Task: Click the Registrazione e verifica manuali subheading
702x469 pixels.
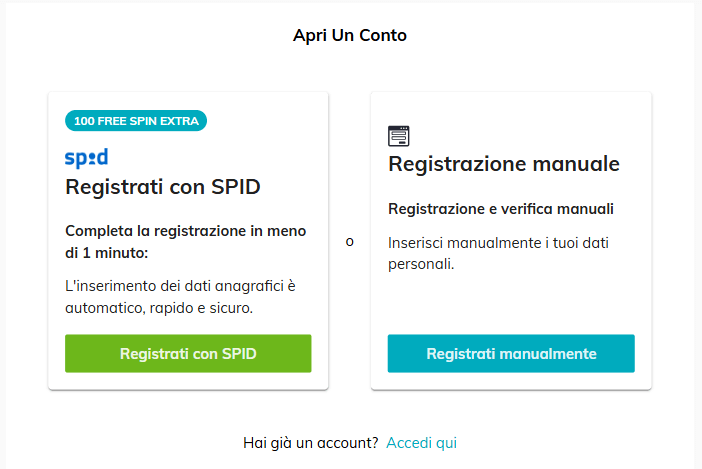Action: pos(501,209)
